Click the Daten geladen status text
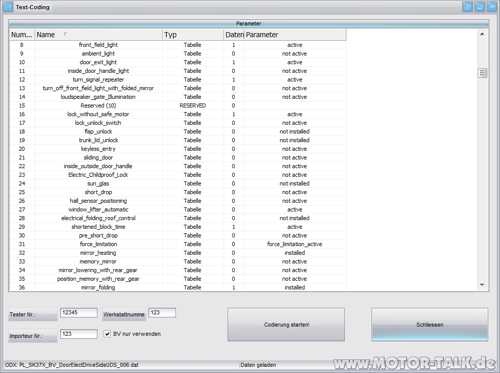The width and height of the screenshot is (500, 373). point(258,365)
